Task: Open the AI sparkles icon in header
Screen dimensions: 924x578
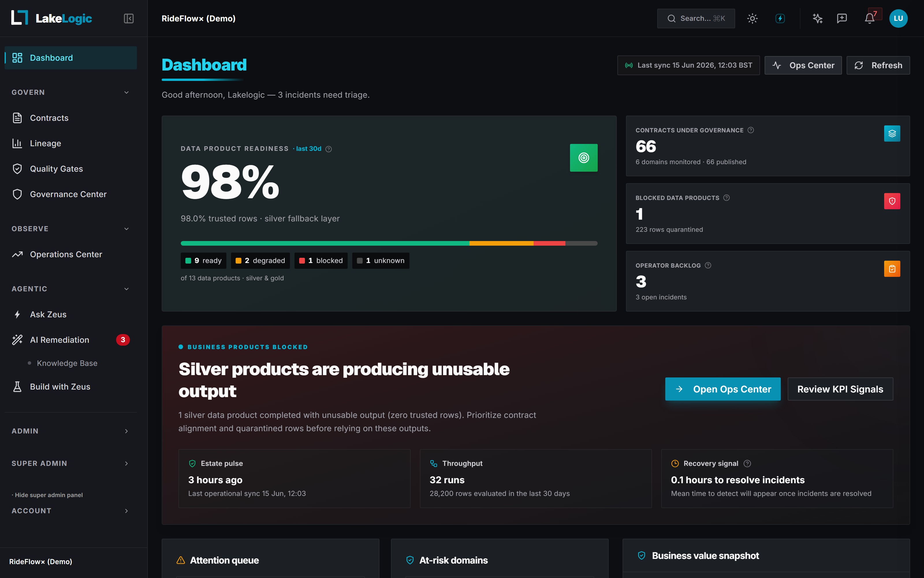Action: tap(817, 18)
